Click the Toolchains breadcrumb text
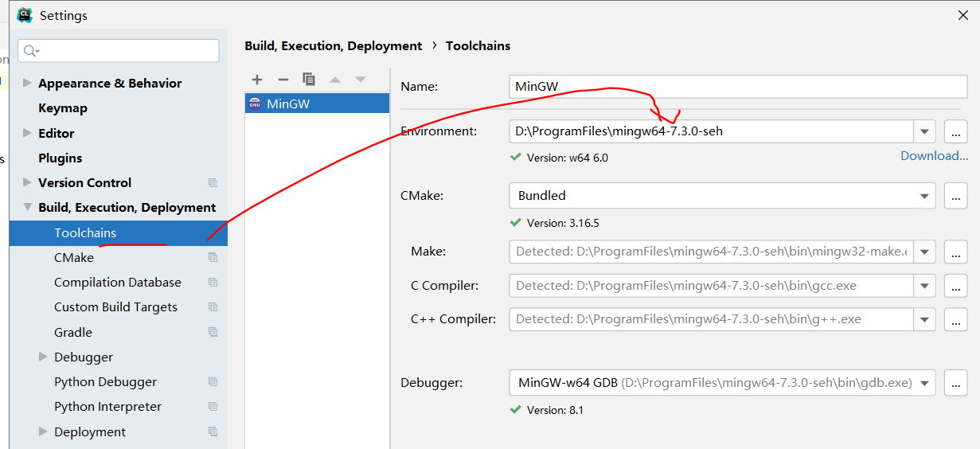This screenshot has width=980, height=449. (x=478, y=46)
